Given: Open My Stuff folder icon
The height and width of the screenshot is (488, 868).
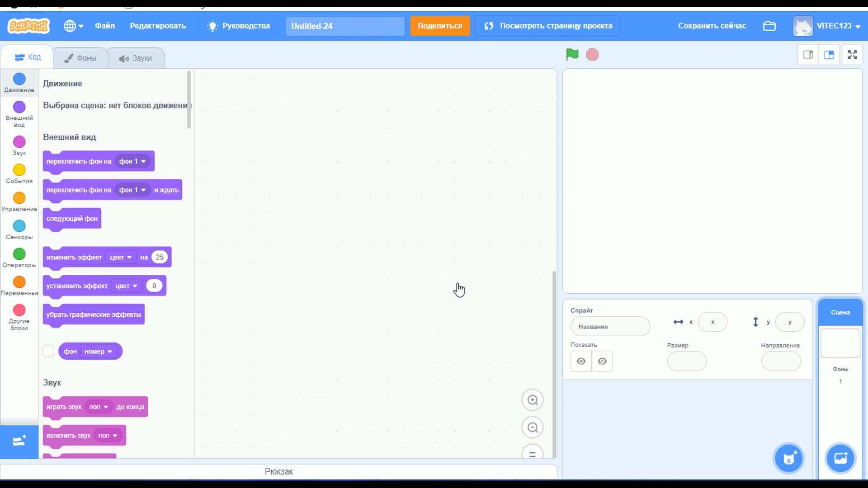Looking at the screenshot, I should pyautogui.click(x=769, y=26).
